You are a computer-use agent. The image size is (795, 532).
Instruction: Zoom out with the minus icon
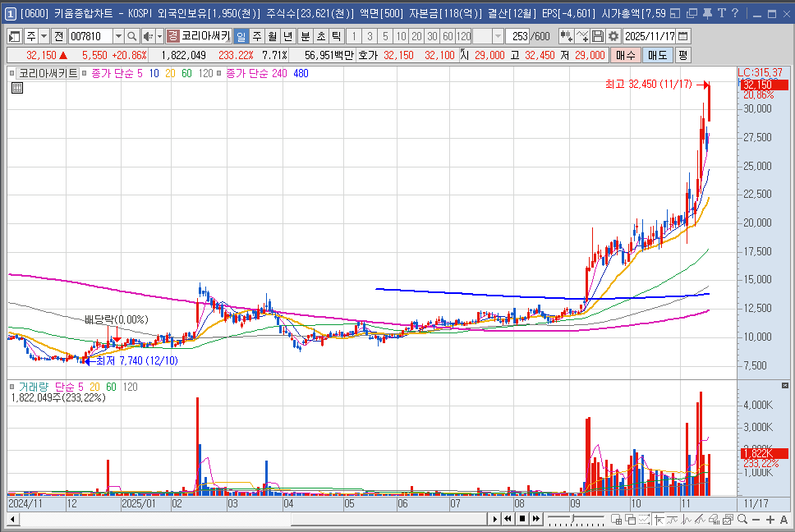click(x=756, y=520)
